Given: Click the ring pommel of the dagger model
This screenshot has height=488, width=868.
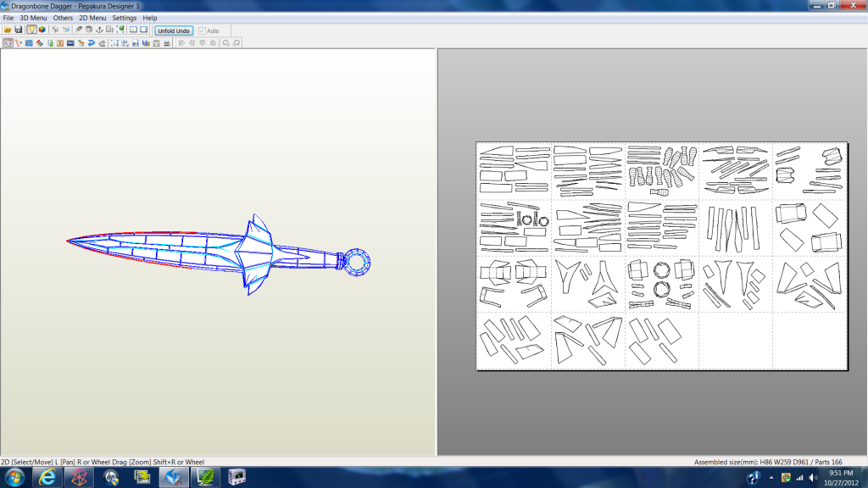Looking at the screenshot, I should (x=356, y=263).
